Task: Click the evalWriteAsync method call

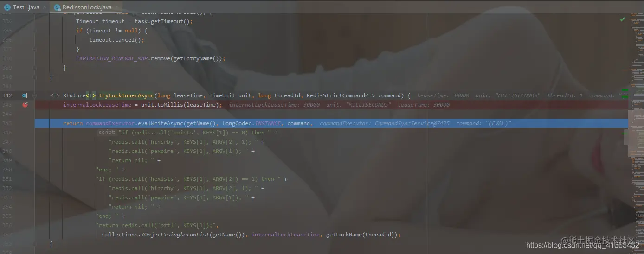Action: pos(161,123)
